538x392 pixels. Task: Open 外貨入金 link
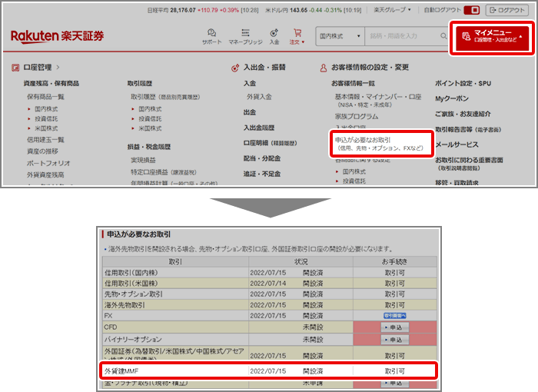(259, 97)
